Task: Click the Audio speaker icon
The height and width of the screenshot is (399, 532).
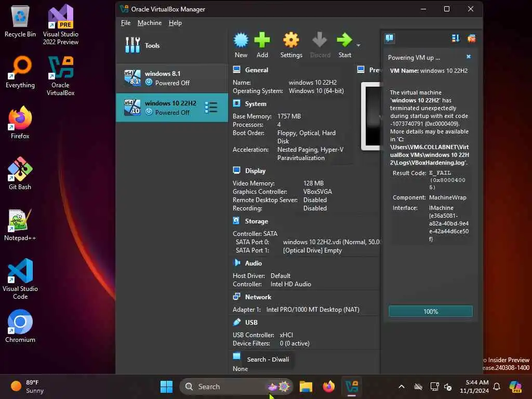Action: click(x=236, y=262)
